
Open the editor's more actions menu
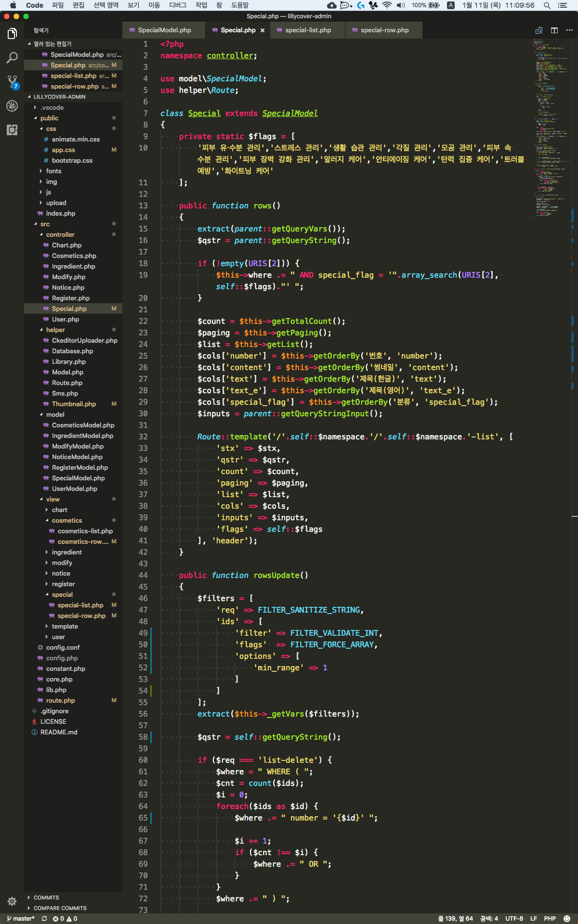pos(569,30)
